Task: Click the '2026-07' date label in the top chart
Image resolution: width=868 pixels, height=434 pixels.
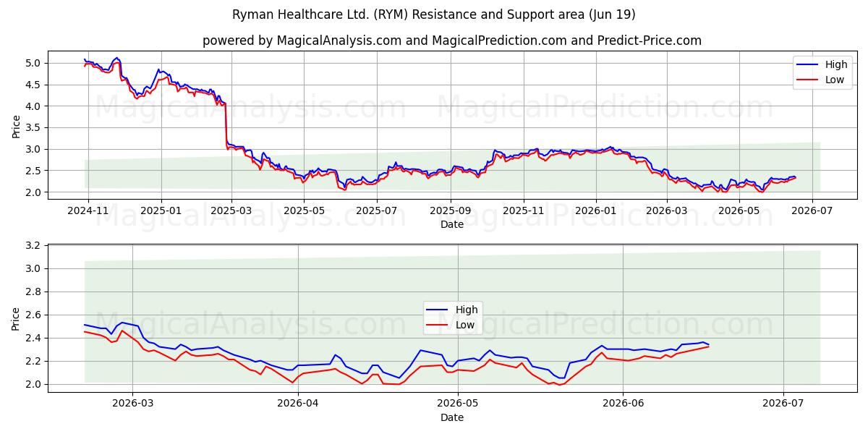Action: (x=812, y=211)
